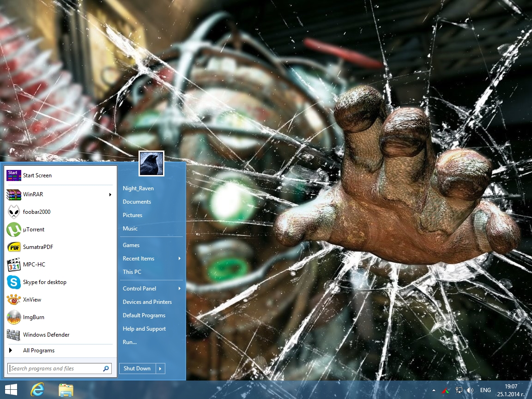
Task: Open Default Programs
Action: [144, 315]
